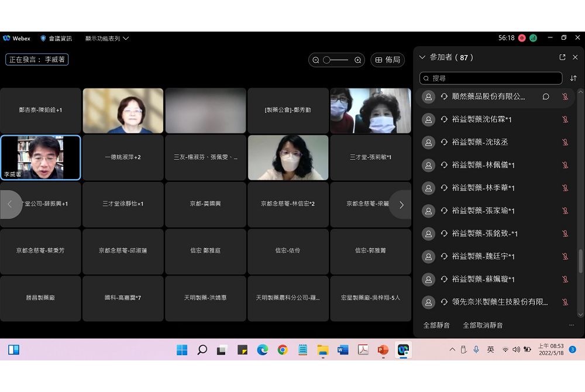This screenshot has width=585, height=392.
Task: Toggle mute for 裕益製藥-林季葦*1
Action: [565, 188]
